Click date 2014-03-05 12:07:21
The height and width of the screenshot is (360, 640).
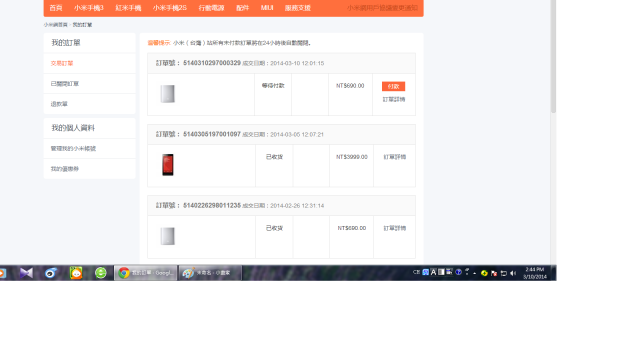(297, 134)
